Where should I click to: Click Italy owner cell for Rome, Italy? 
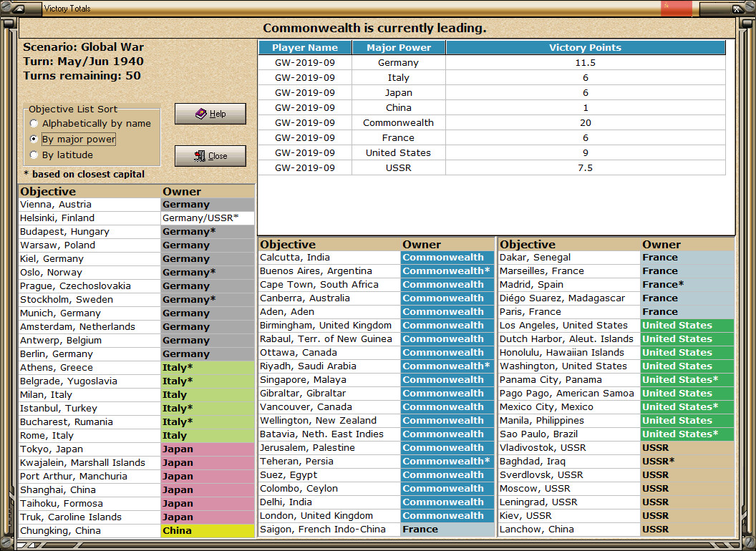(208, 435)
